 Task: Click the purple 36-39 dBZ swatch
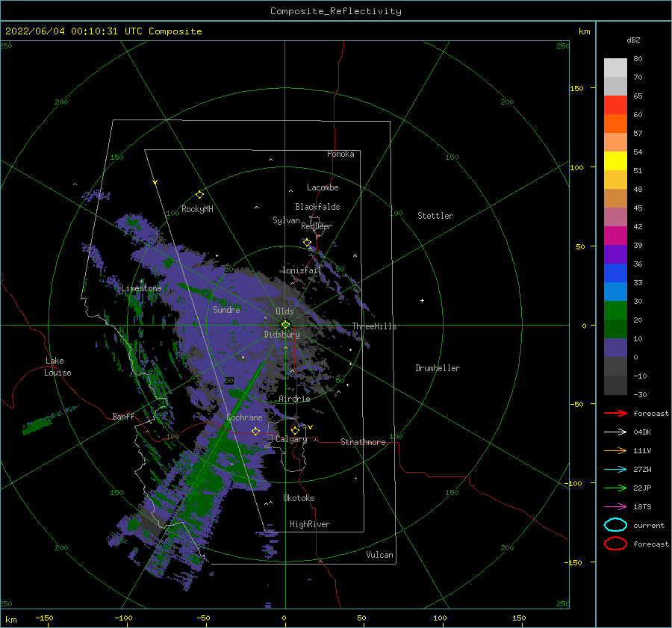615,254
